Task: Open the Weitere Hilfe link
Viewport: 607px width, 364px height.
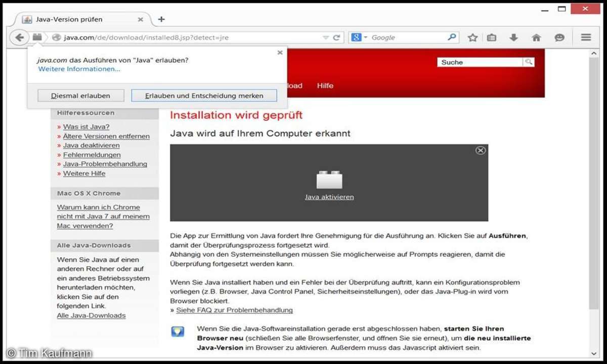Action: [84, 173]
